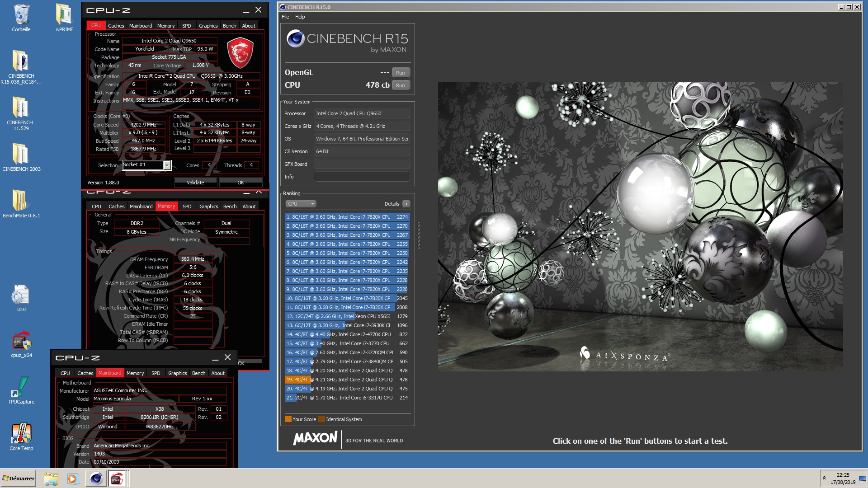The width and height of the screenshot is (868, 488).
Task: Open the Cinebench Help menu
Action: click(300, 17)
